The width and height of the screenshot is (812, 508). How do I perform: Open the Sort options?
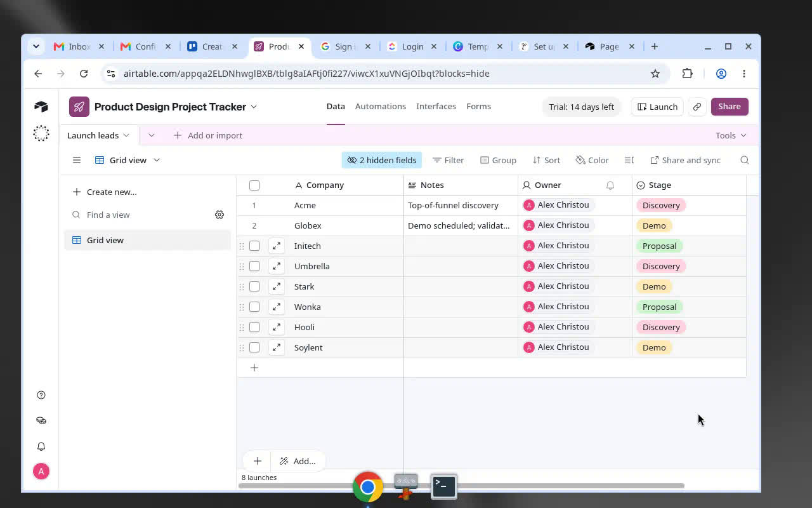coord(546,160)
